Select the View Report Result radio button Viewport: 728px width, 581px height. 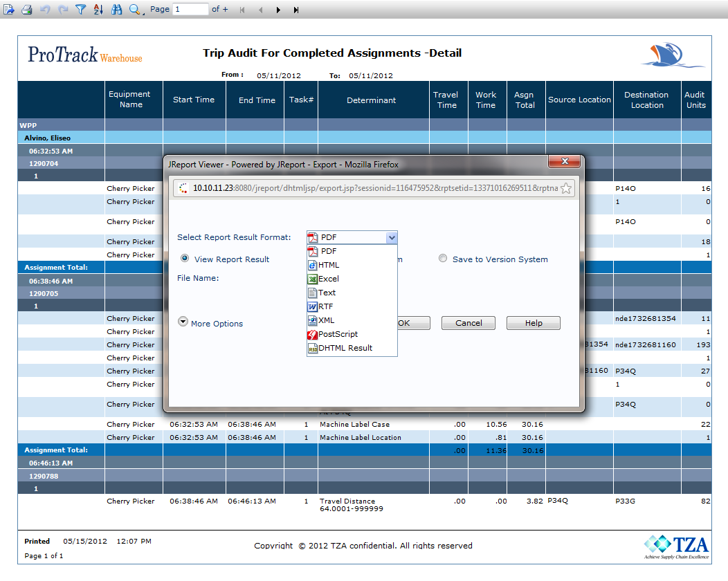(185, 259)
